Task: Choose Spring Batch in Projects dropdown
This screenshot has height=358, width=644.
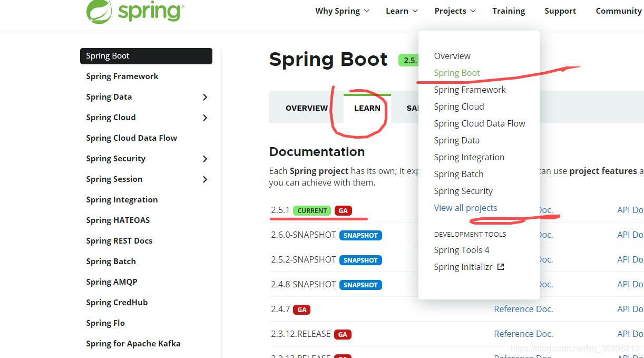Action: (458, 174)
